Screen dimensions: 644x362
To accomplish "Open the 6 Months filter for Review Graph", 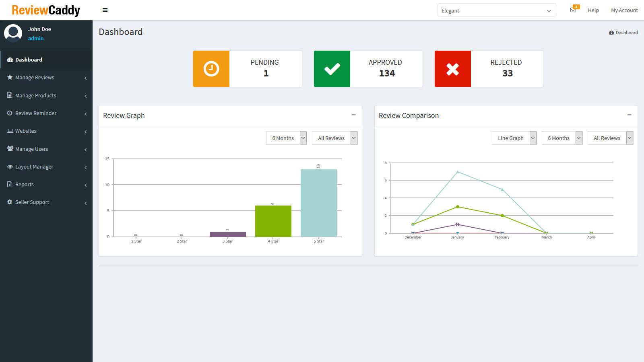I will point(286,138).
